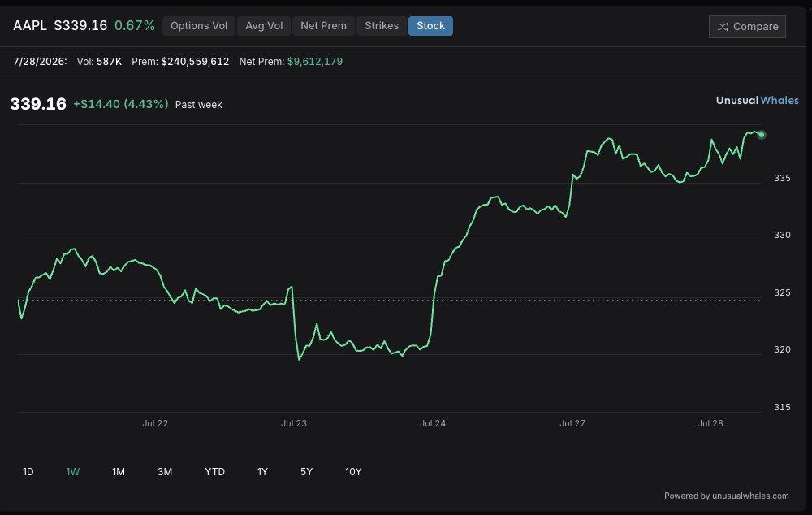The width and height of the screenshot is (812, 515).
Task: Click the 320 price axis label
Action: [782, 349]
